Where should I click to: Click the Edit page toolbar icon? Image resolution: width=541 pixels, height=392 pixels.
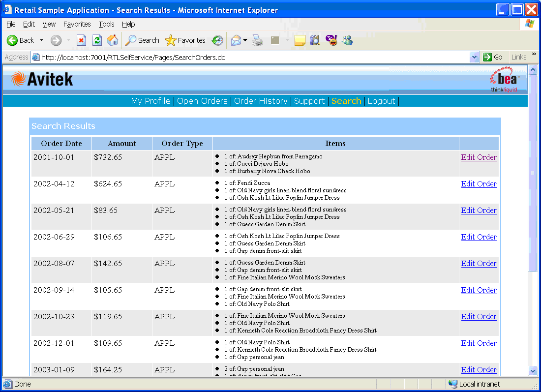click(x=274, y=40)
